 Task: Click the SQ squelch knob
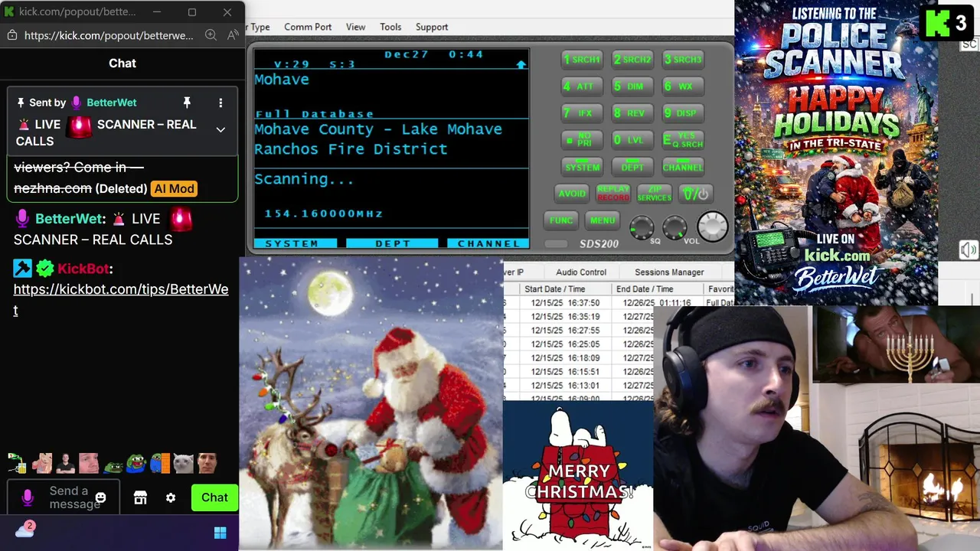pyautogui.click(x=642, y=227)
